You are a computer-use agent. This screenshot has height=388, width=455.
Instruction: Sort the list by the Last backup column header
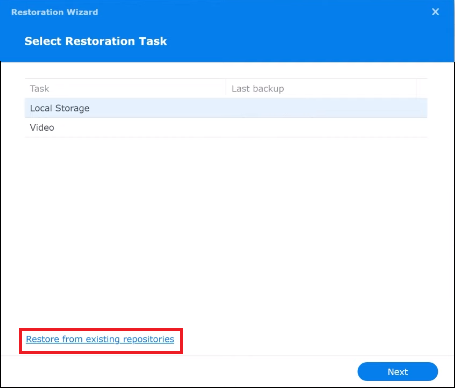click(x=321, y=89)
